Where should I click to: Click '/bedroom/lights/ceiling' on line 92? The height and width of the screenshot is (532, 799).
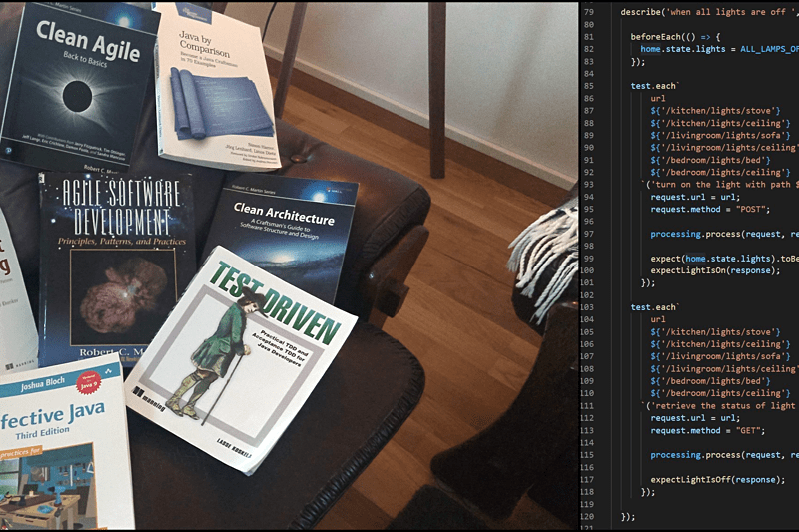pos(720,172)
